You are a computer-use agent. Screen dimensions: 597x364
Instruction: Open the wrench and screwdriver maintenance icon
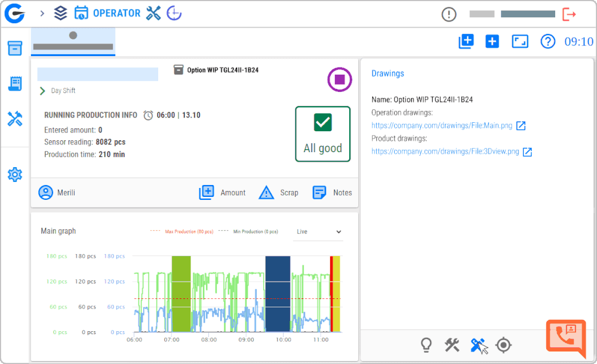(153, 13)
